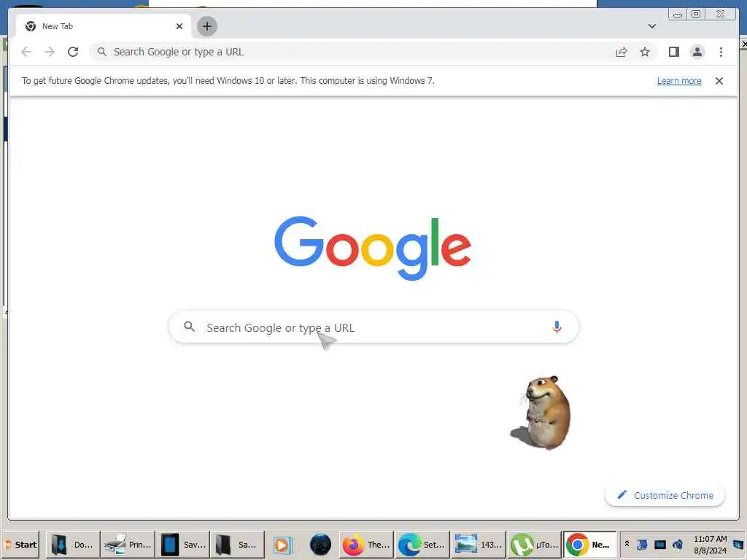747x560 pixels.
Task: Show hidden tray icons arrow
Action: (x=627, y=544)
